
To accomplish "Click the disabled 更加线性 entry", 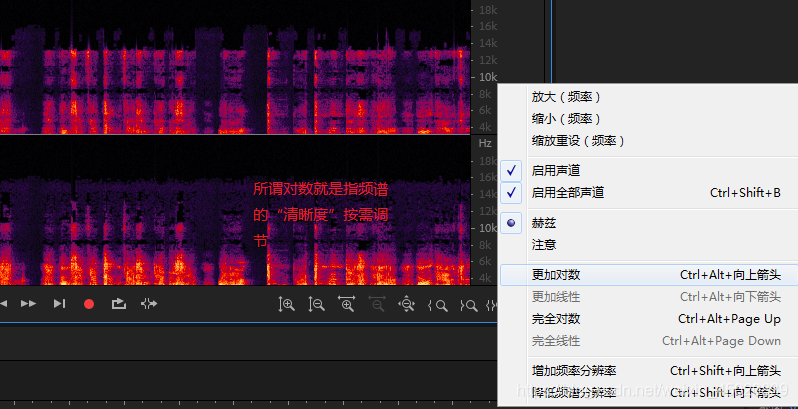I will pos(648,297).
